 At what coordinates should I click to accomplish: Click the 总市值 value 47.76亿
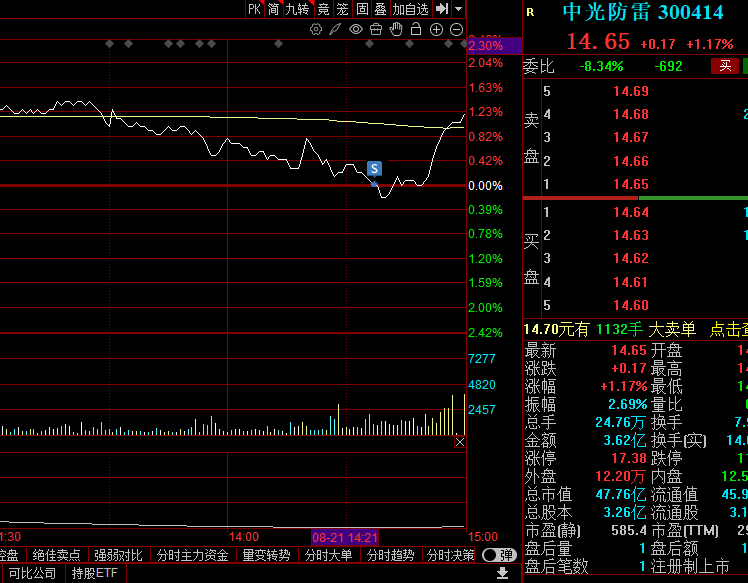(621, 495)
